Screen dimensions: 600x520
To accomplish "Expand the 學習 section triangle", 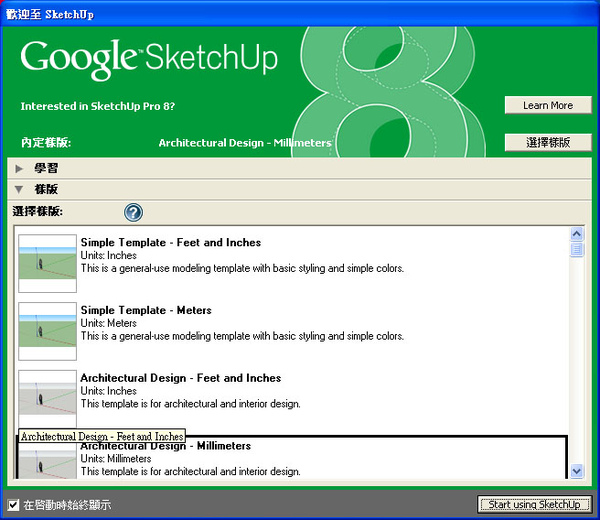I will (x=19, y=168).
